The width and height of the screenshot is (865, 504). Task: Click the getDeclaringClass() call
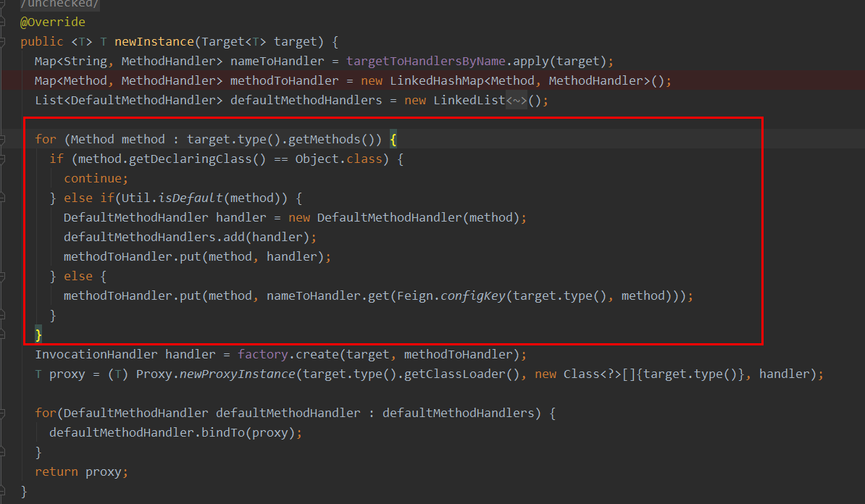click(198, 159)
